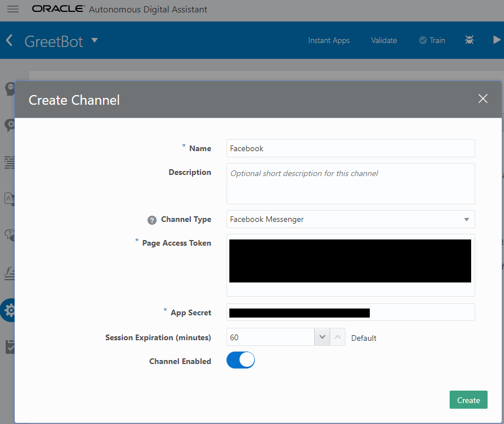
Task: Click the green Create button
Action: pos(468,400)
